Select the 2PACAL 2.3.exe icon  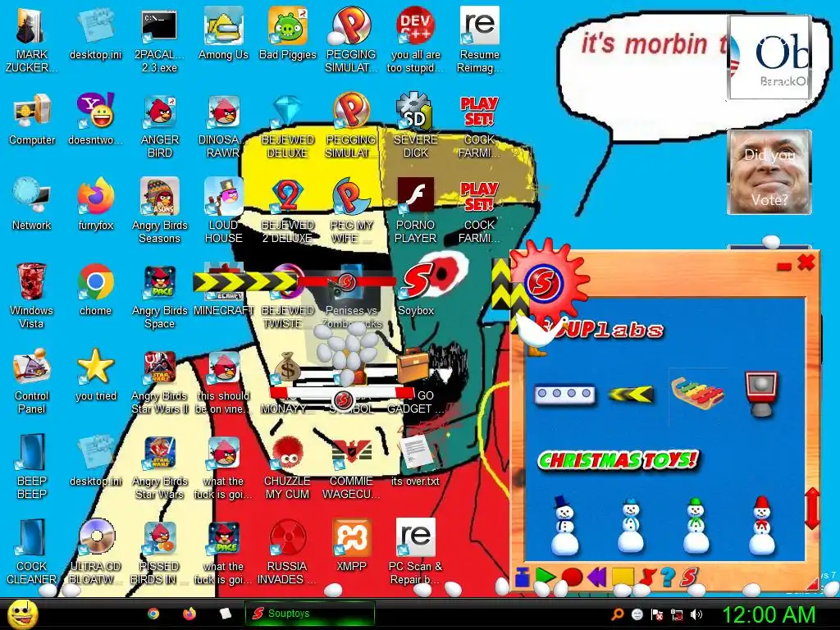click(x=159, y=40)
